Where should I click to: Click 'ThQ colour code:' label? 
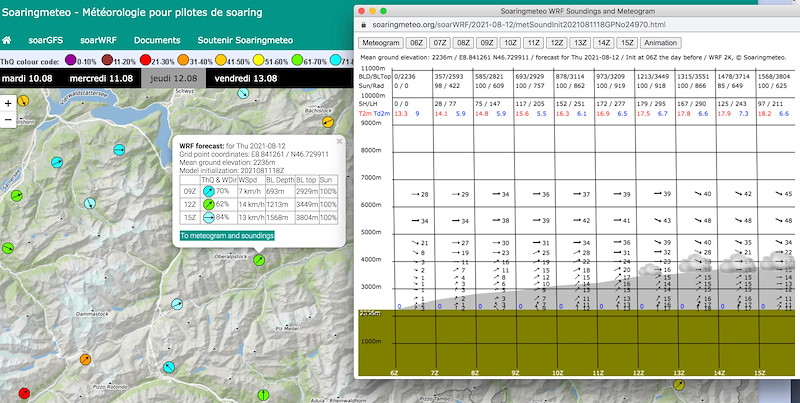tap(30, 62)
